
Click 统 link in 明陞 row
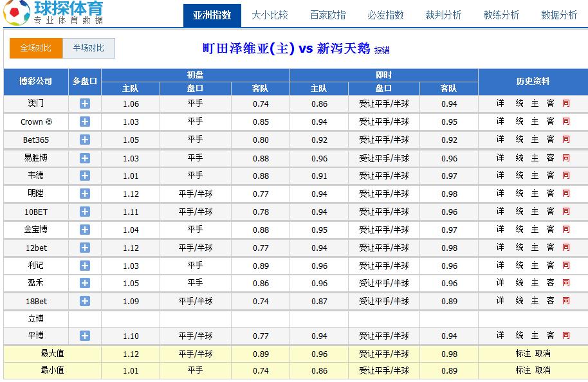(519, 193)
